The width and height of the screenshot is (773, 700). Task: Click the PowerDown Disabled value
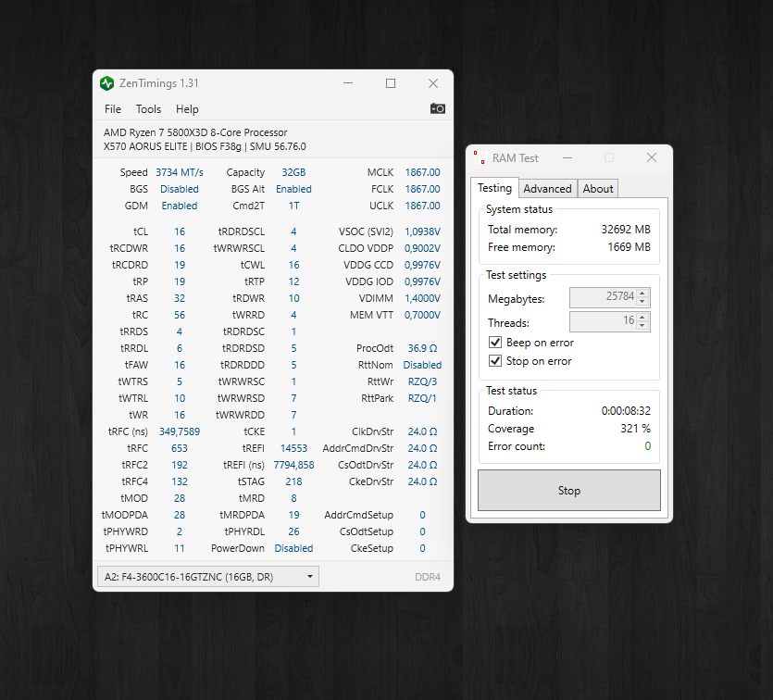(293, 548)
